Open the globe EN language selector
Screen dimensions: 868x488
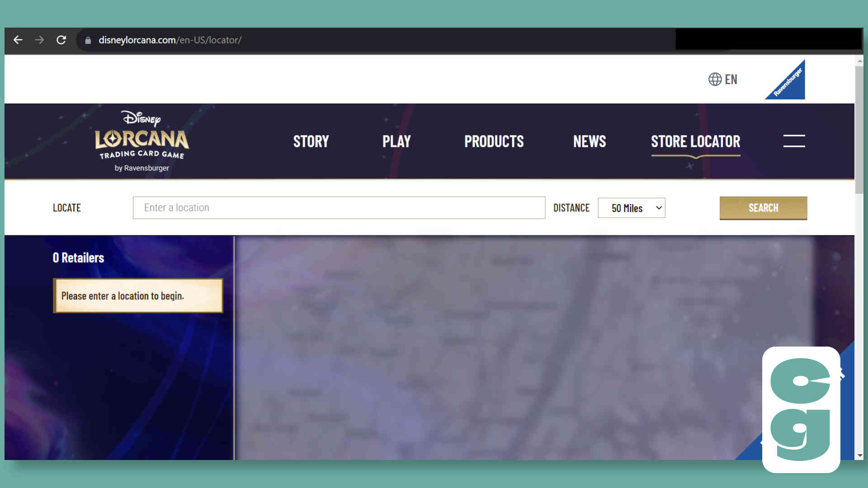pyautogui.click(x=722, y=80)
